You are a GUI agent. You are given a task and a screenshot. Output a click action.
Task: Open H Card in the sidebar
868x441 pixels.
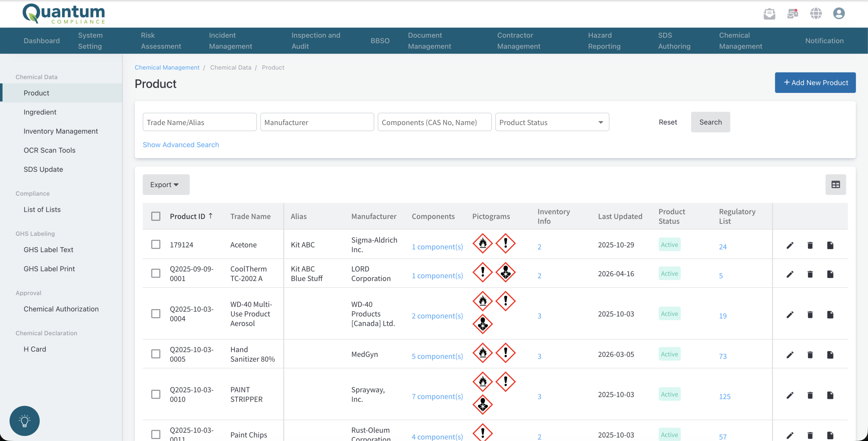click(35, 349)
